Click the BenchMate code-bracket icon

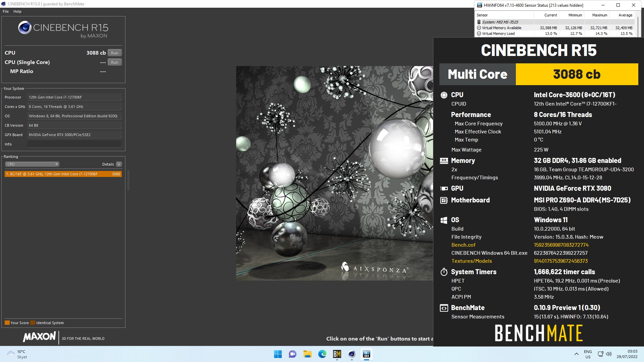click(444, 308)
